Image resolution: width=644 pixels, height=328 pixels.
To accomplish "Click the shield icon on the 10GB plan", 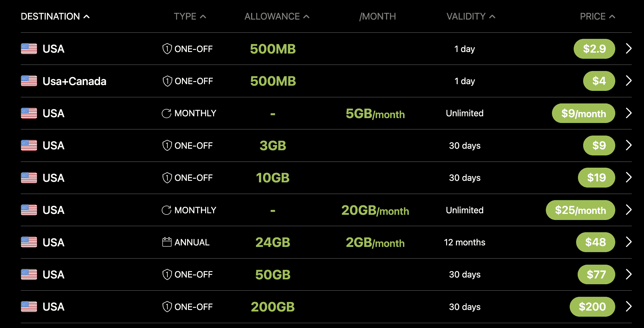I will pyautogui.click(x=167, y=178).
